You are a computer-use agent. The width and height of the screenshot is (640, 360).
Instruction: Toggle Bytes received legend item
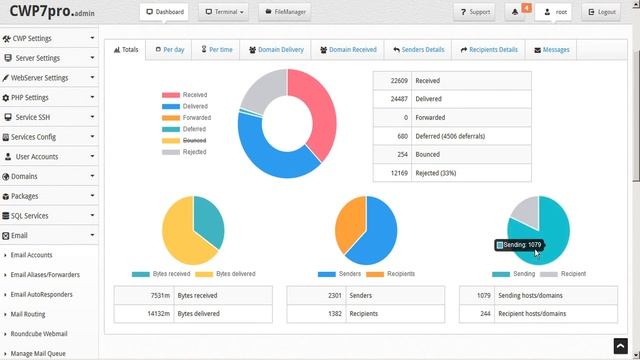click(x=161, y=274)
